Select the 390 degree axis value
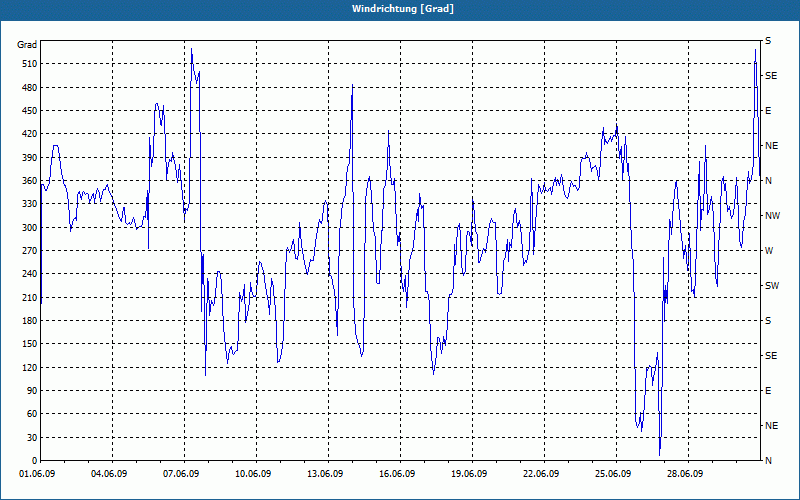The width and height of the screenshot is (800, 500). (30, 158)
